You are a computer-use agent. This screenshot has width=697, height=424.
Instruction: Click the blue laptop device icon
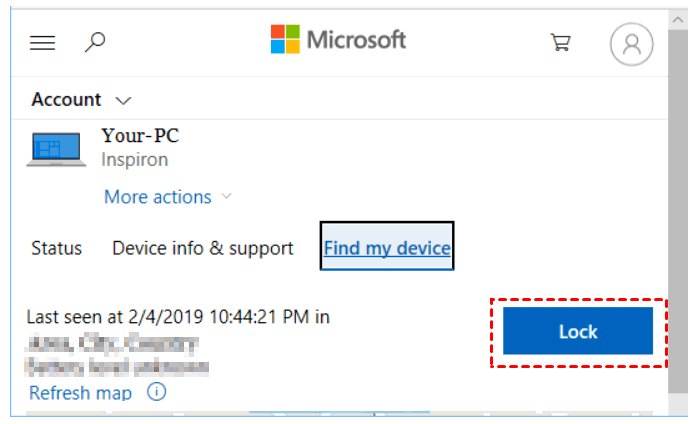coord(56,149)
